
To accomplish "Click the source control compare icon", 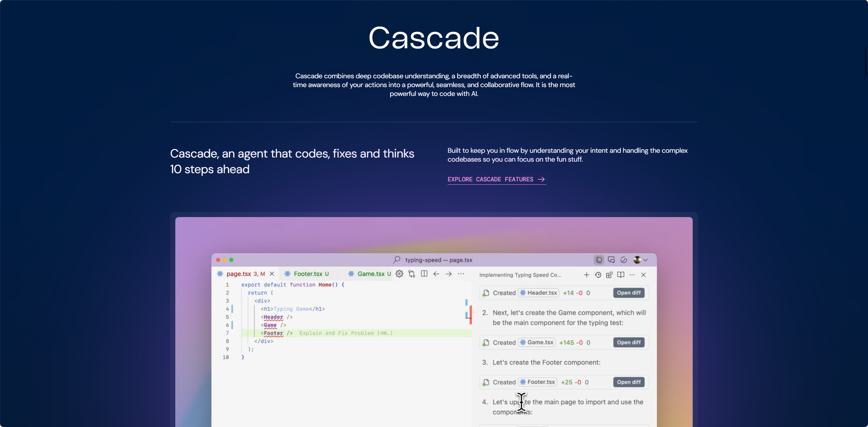I will 412,274.
